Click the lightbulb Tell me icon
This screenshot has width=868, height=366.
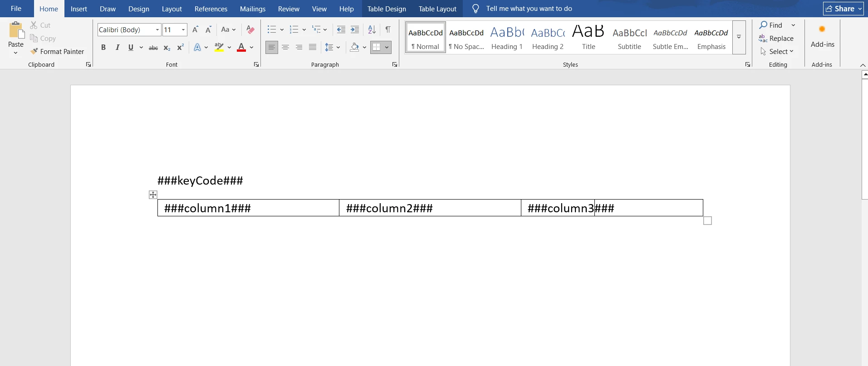476,9
